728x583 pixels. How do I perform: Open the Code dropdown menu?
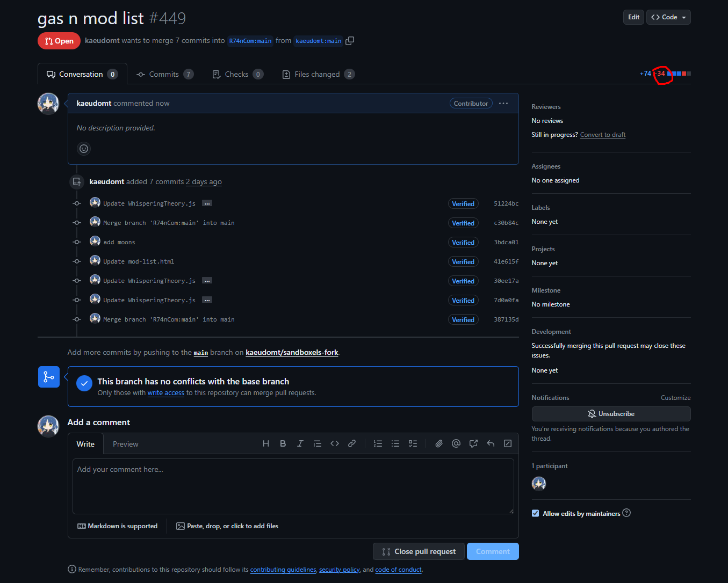(668, 17)
